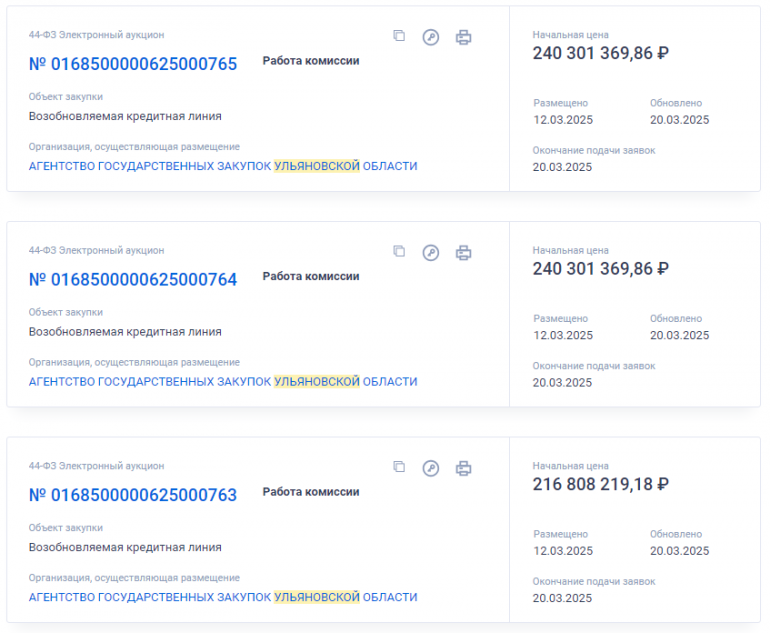Screen dimensions: 770x633
Task: Click 'Работа комиссии' status on card №0168500000625000765
Action: point(311,61)
